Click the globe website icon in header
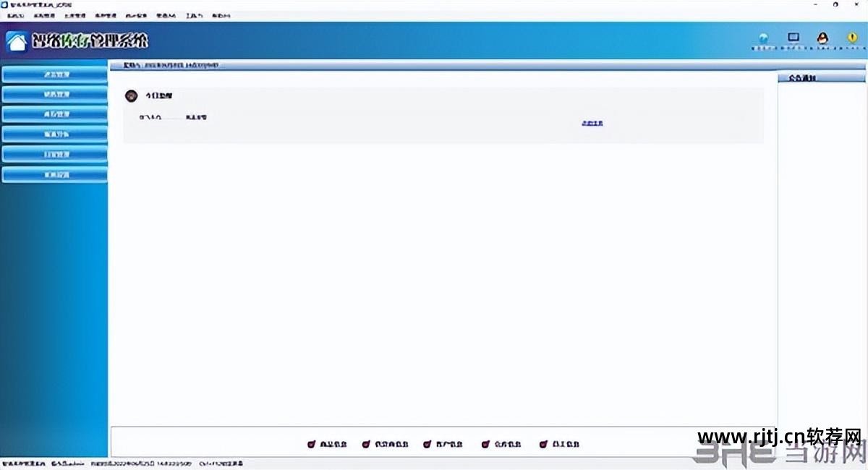This screenshot has height=470, width=868. click(x=764, y=38)
